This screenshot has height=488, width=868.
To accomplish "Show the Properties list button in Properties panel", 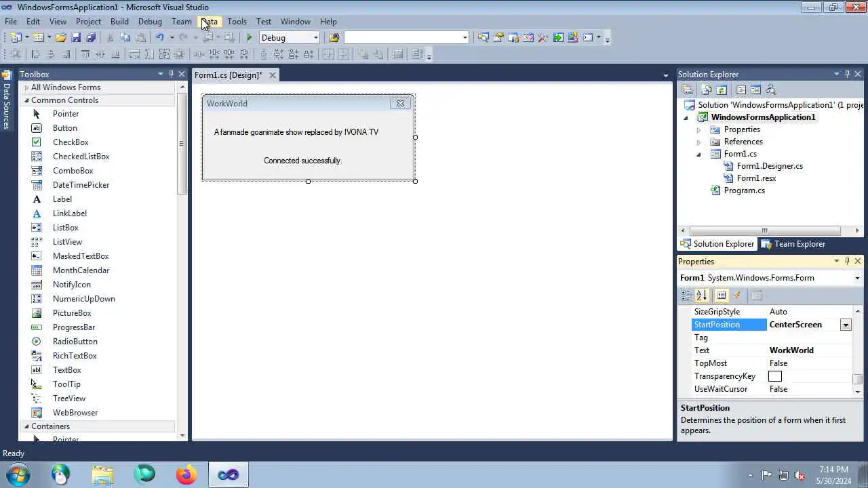I will click(722, 296).
